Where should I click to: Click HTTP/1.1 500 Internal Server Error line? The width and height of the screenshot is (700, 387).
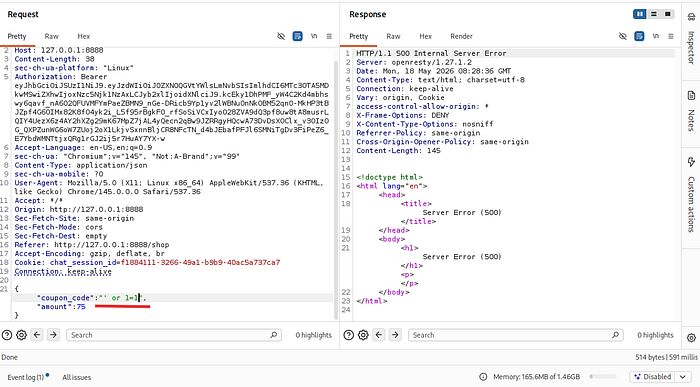coord(431,53)
